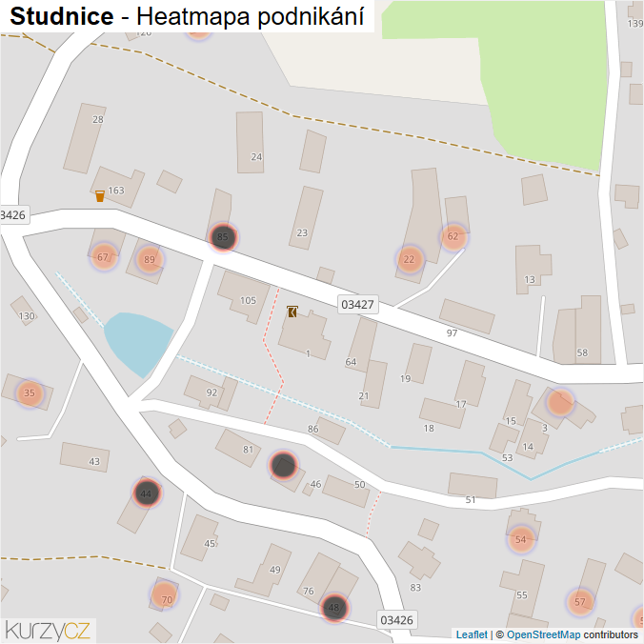Click building number 49
The width and height of the screenshot is (644, 644).
(274, 570)
